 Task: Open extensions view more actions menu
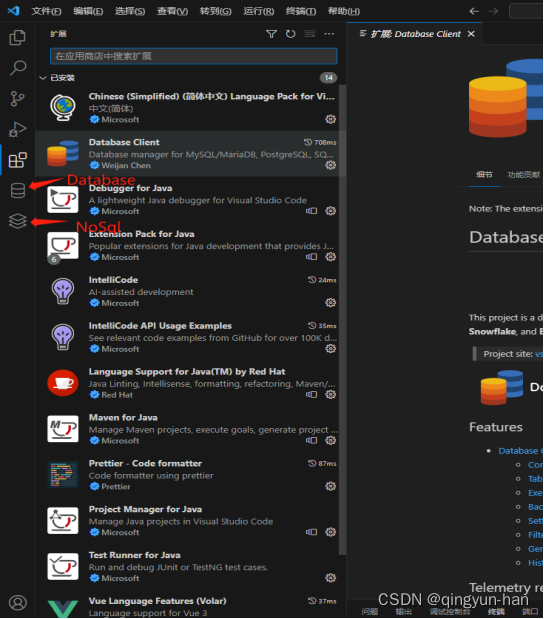(x=329, y=34)
